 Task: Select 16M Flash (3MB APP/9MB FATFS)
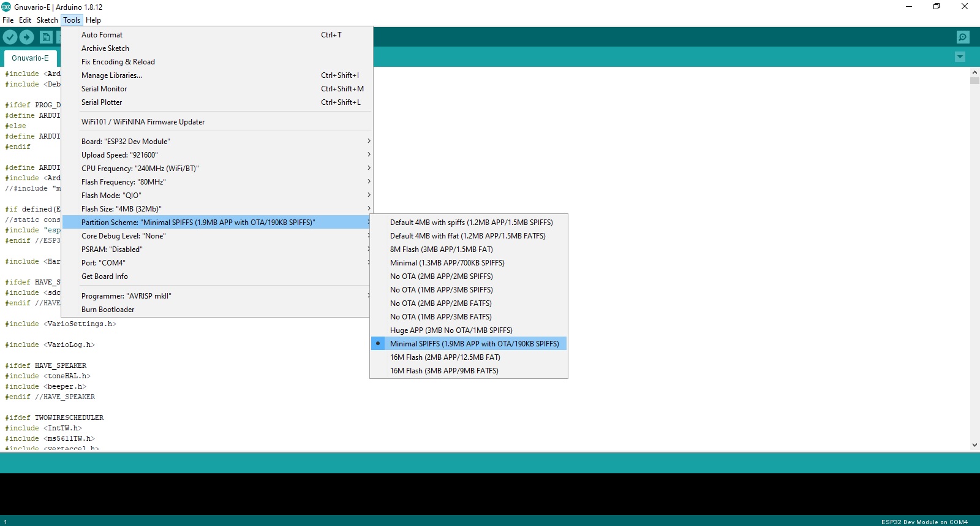pos(469,371)
